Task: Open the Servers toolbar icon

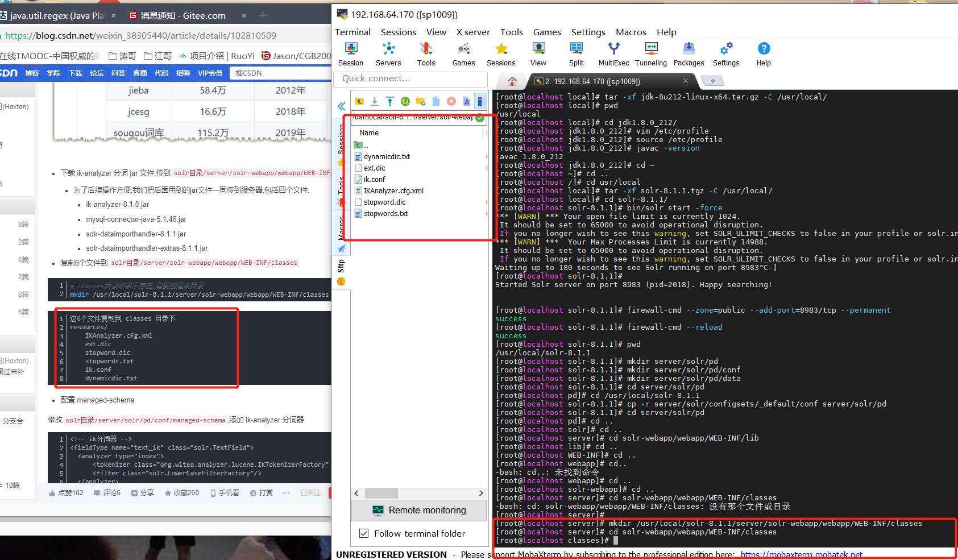Action: pos(388,55)
